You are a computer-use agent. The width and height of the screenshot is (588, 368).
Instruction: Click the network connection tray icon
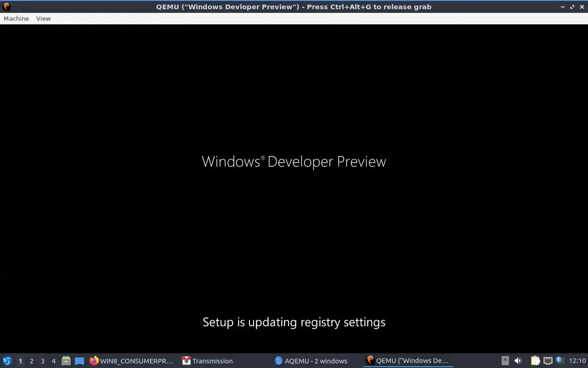click(548, 361)
